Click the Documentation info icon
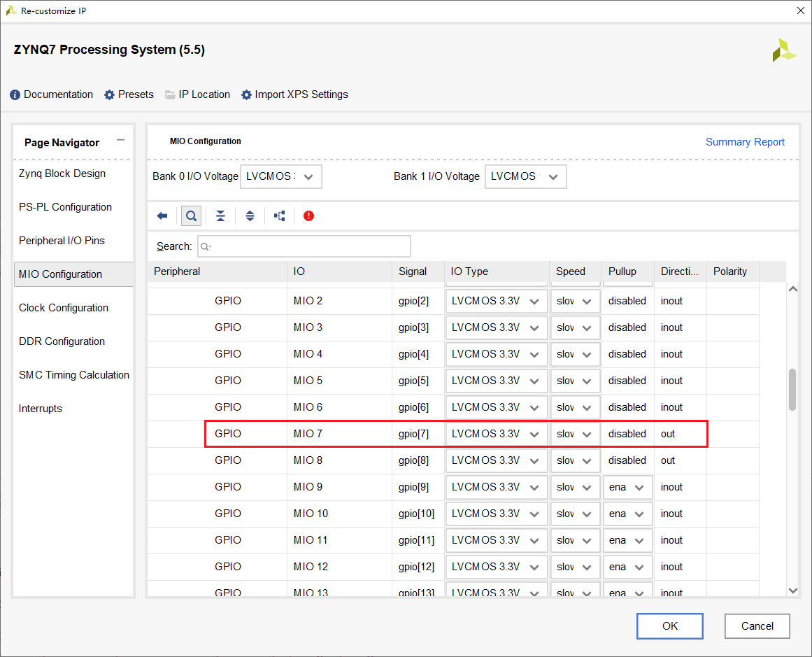Viewport: 812px width, 657px height. [x=15, y=95]
